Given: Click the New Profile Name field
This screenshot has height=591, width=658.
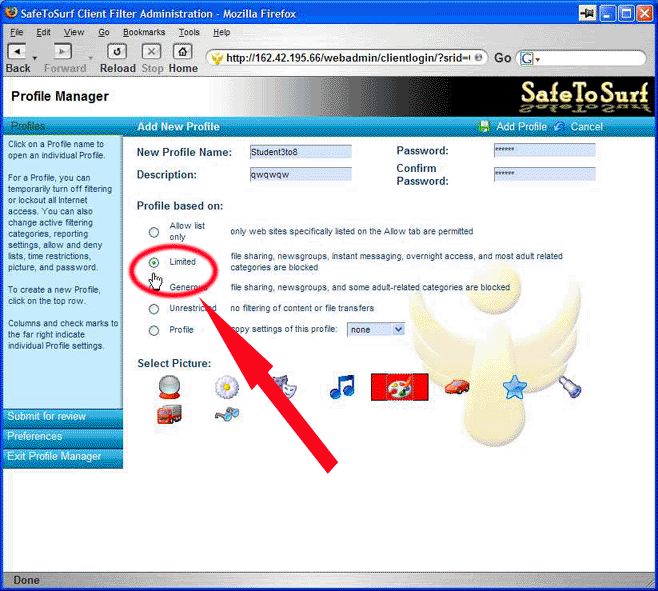Looking at the screenshot, I should [x=300, y=152].
